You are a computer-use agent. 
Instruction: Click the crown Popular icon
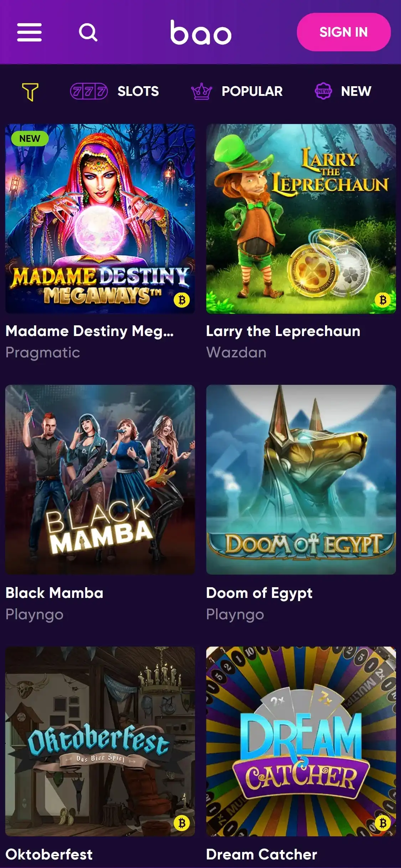(x=201, y=91)
